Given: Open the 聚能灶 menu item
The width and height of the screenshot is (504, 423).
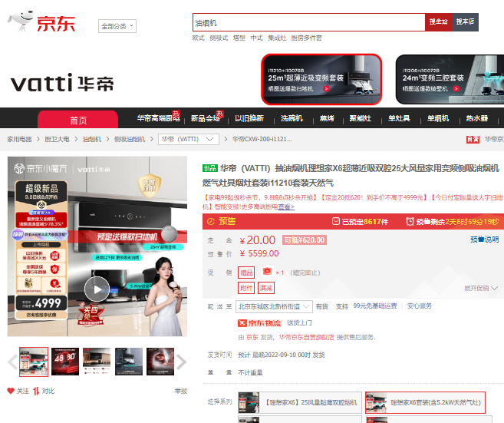Looking at the screenshot, I should pyautogui.click(x=361, y=118).
